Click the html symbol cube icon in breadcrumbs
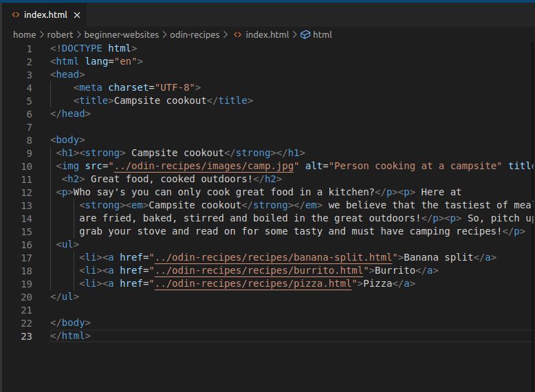 pos(305,35)
